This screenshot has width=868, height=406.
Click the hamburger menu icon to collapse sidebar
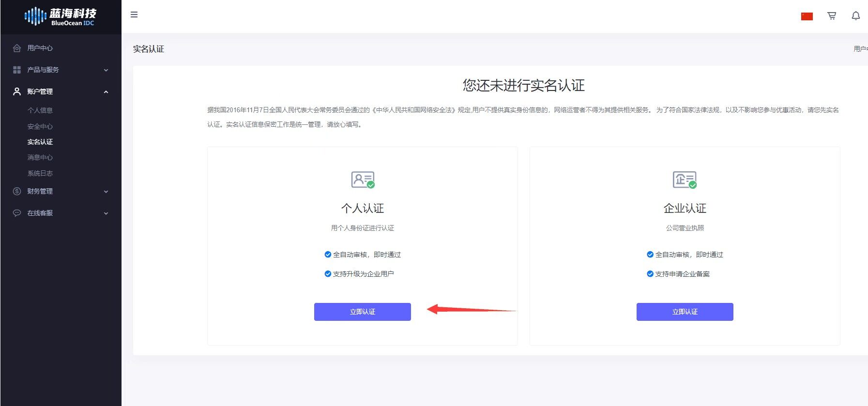coord(134,15)
